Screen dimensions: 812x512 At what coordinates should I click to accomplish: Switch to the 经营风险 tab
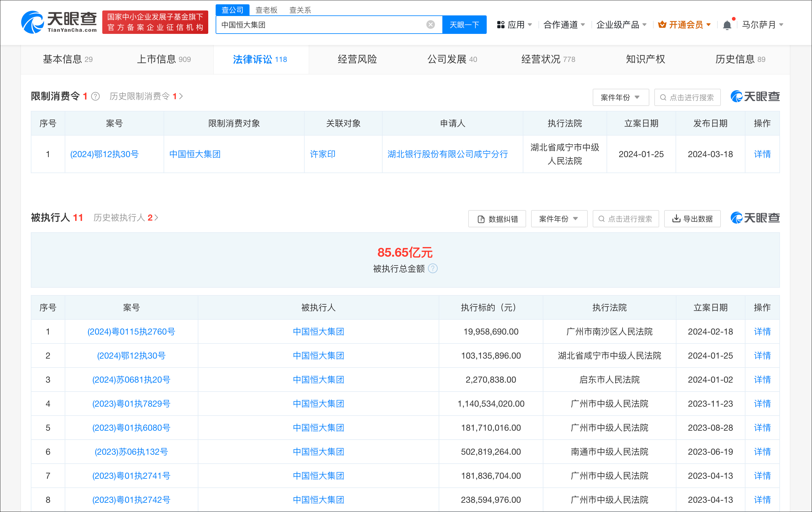pyautogui.click(x=357, y=59)
